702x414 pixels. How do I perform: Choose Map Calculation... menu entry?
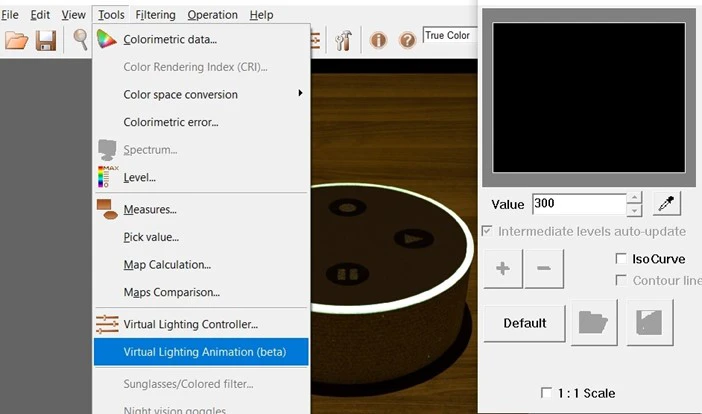201,265
